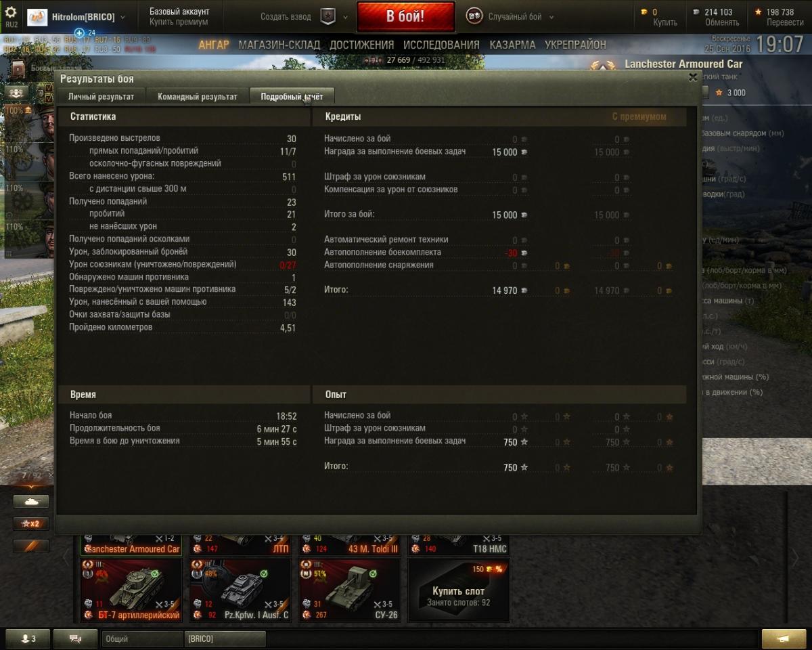Select БТ-7 артиллерийский tank
The image size is (812, 650).
(x=131, y=590)
